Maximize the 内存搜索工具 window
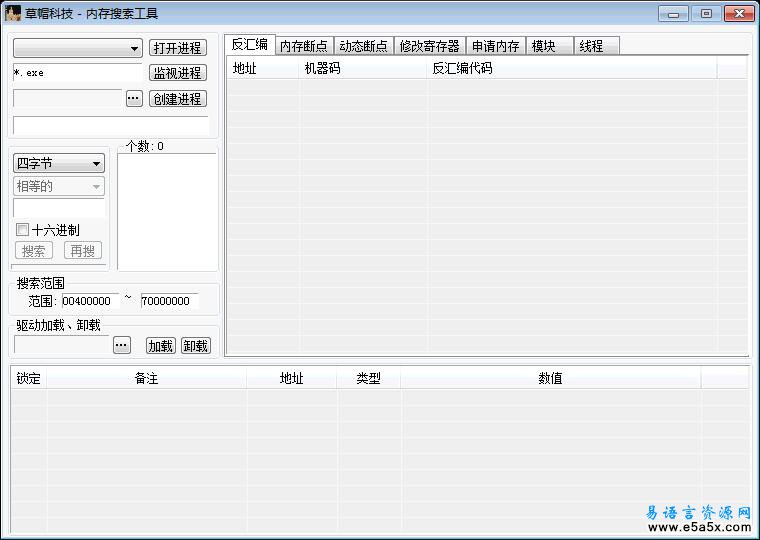 [x=706, y=14]
